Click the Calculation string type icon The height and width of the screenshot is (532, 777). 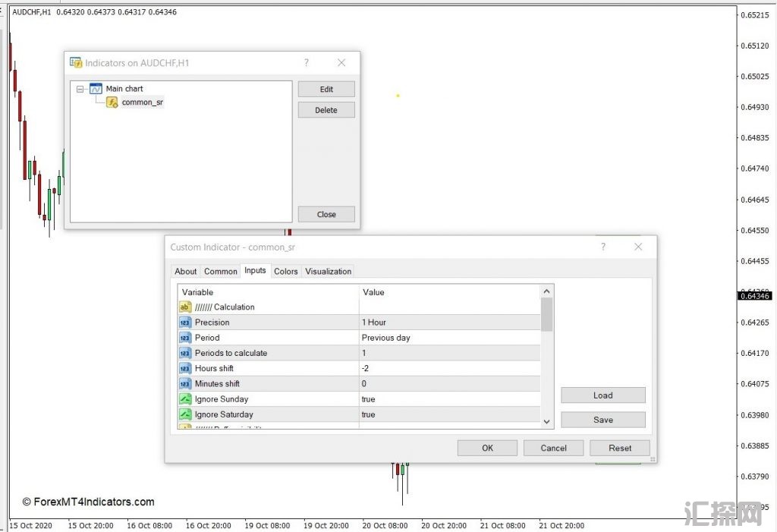(x=185, y=307)
